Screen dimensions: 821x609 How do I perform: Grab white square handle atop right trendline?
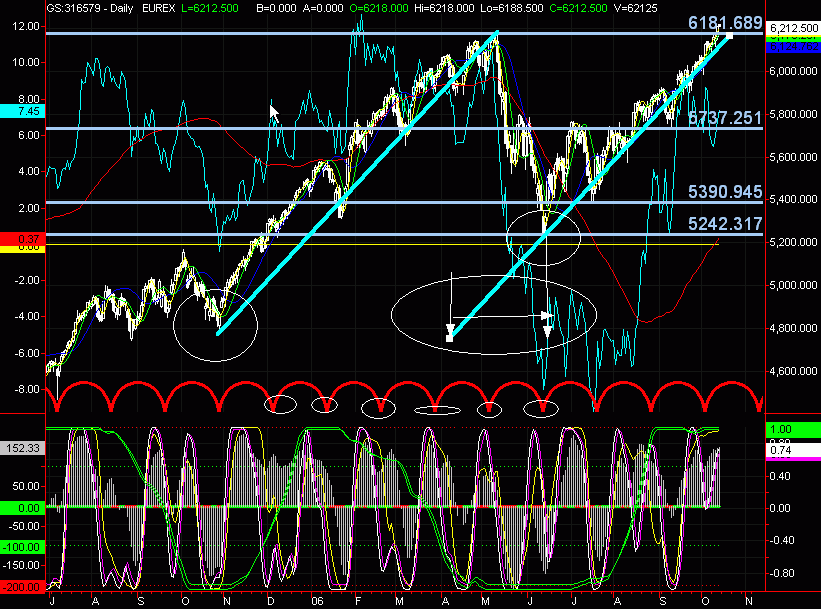click(x=729, y=36)
